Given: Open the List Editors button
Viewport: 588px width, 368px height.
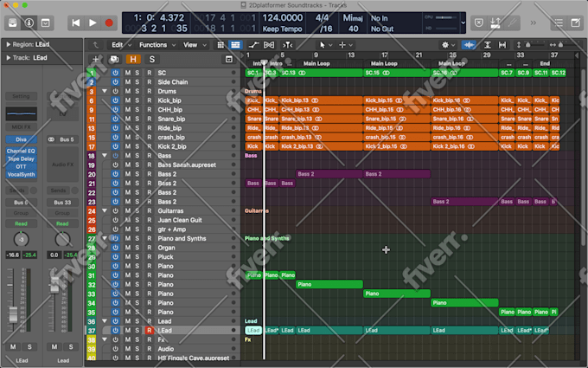Looking at the screenshot, I should click(x=559, y=23).
